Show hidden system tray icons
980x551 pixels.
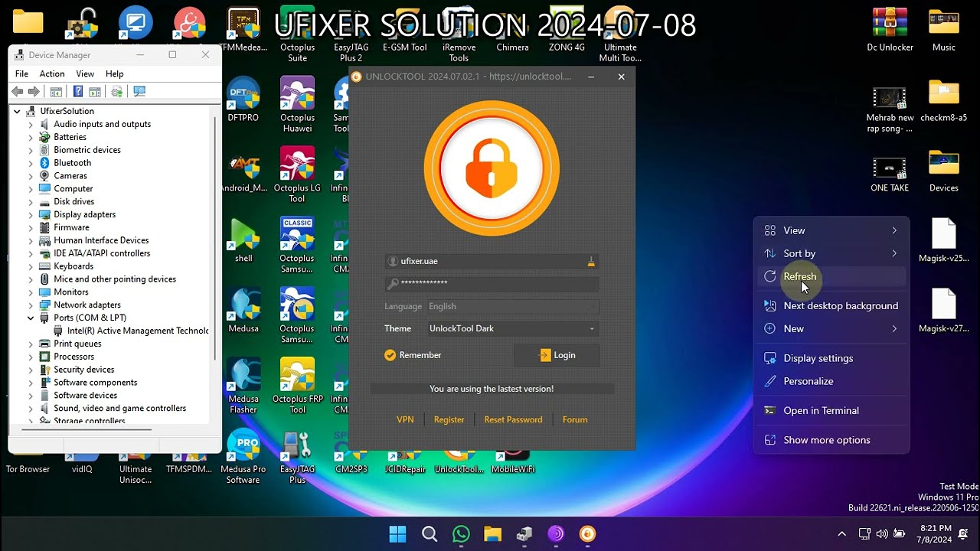click(841, 534)
